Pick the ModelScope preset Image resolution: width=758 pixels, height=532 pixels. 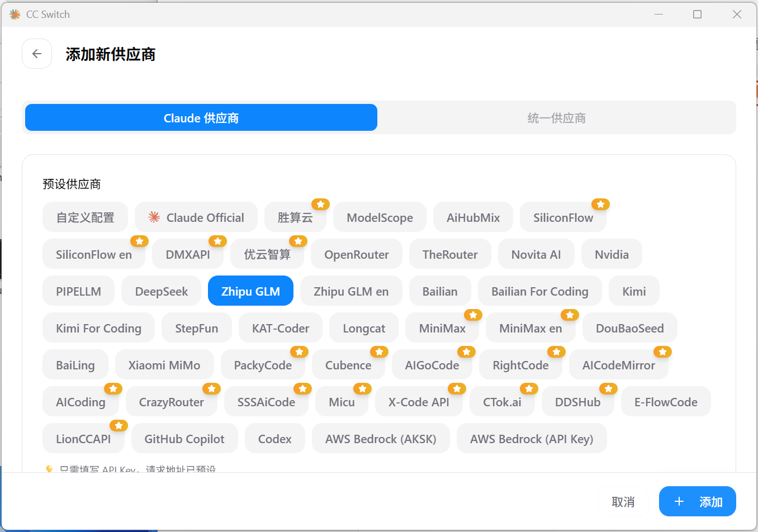point(380,217)
